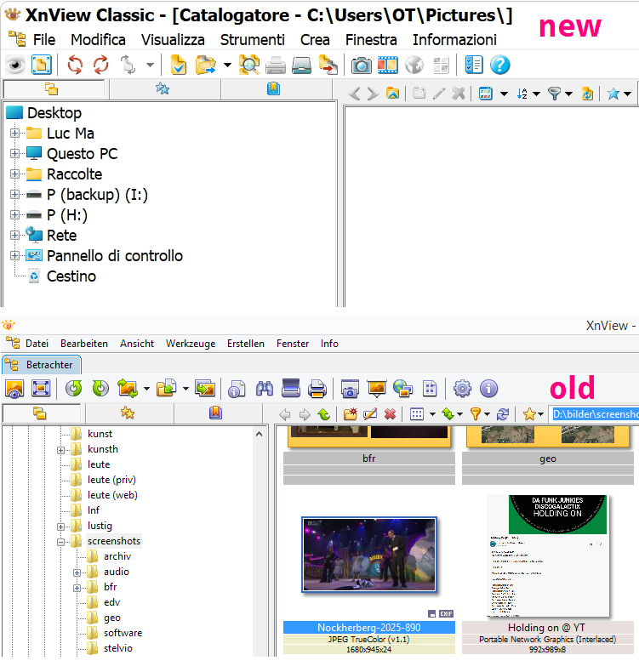Select the Betrachter tab

(x=42, y=365)
